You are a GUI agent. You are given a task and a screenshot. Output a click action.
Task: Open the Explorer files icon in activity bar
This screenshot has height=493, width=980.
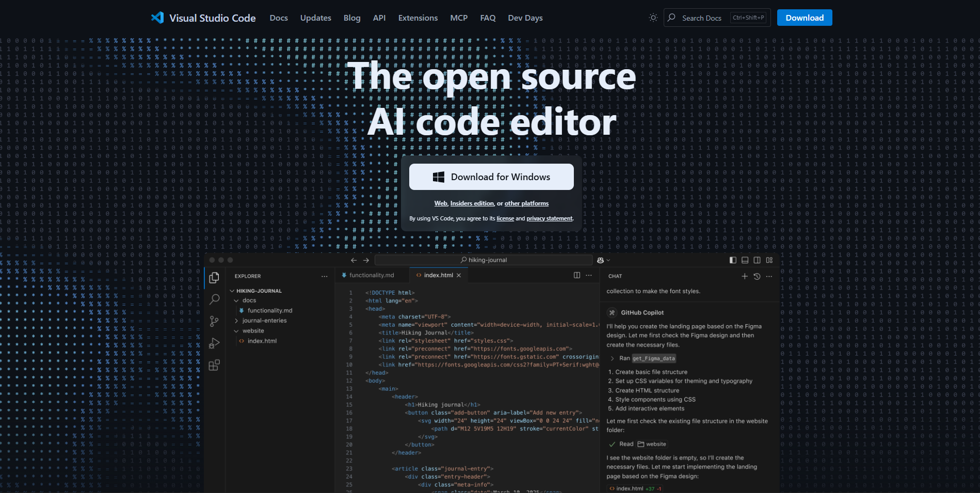click(214, 278)
